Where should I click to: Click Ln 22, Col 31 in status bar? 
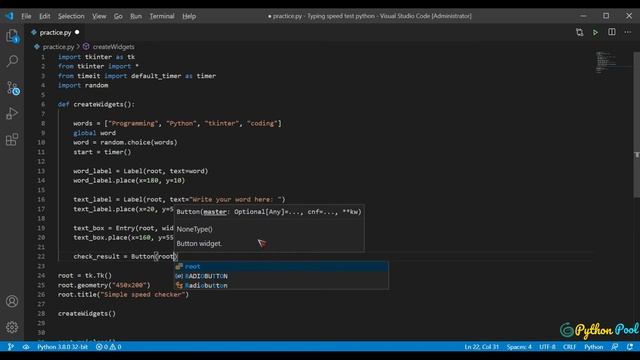(481, 347)
